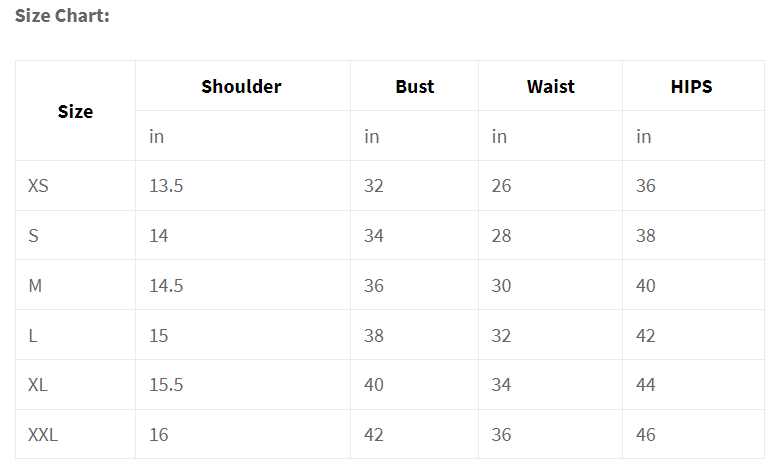Click the 13.5 shoulder measurement cell
Viewport: 781px width, 469px height.
(166, 186)
